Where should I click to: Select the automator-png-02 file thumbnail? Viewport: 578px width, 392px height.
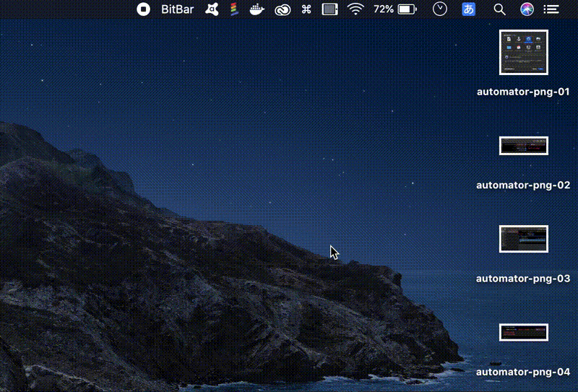[x=524, y=146]
